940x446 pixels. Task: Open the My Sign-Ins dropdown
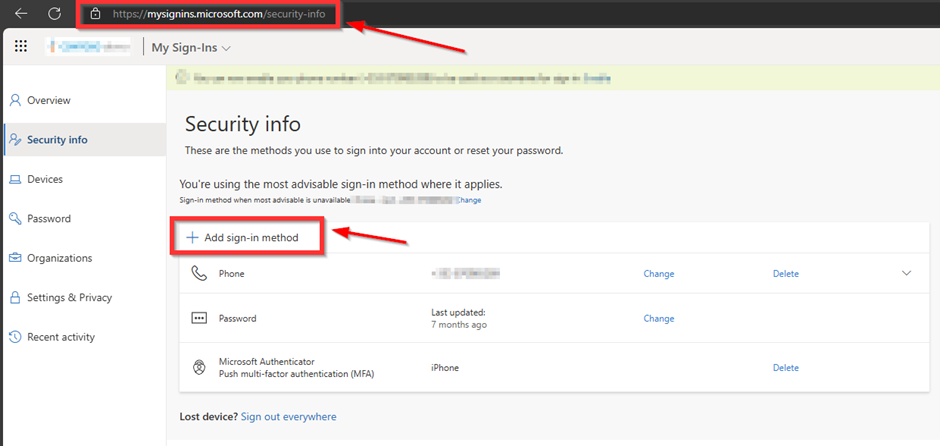click(191, 48)
